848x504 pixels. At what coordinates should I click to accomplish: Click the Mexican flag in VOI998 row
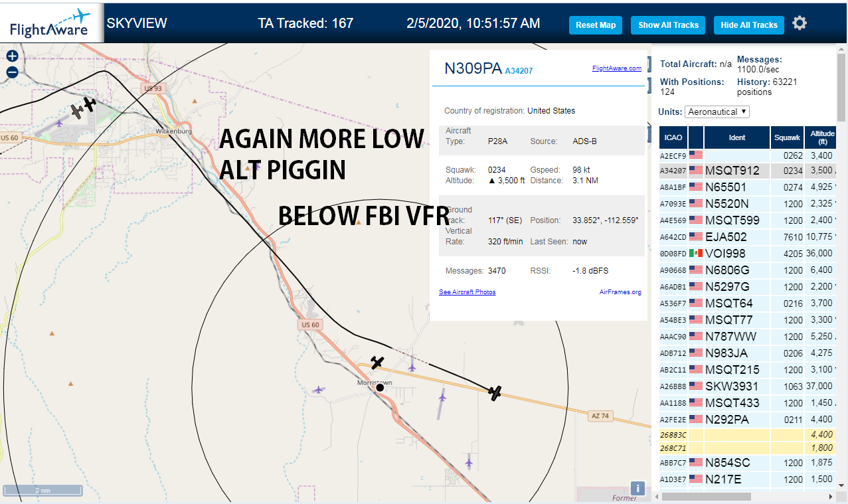click(x=696, y=254)
